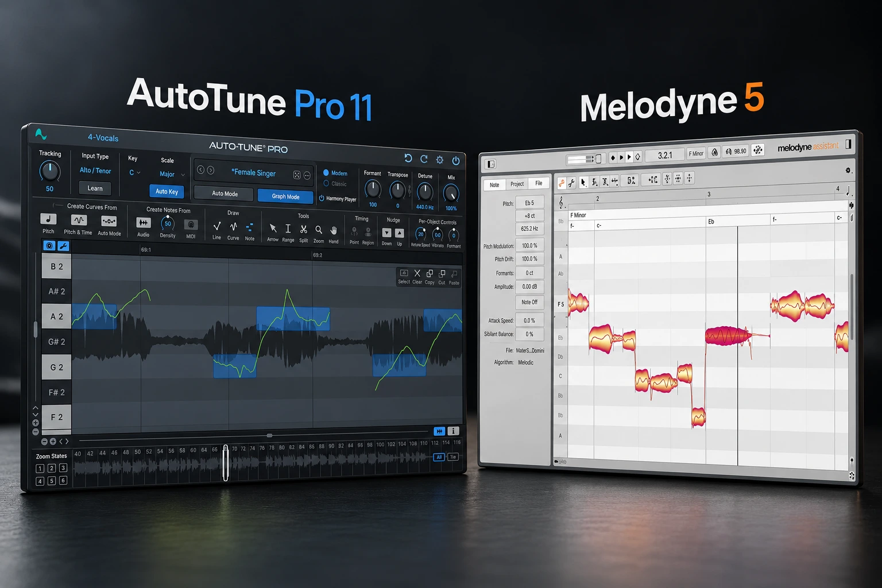Toggle AutoTune plugin power button
The image size is (882, 588).
[456, 161]
